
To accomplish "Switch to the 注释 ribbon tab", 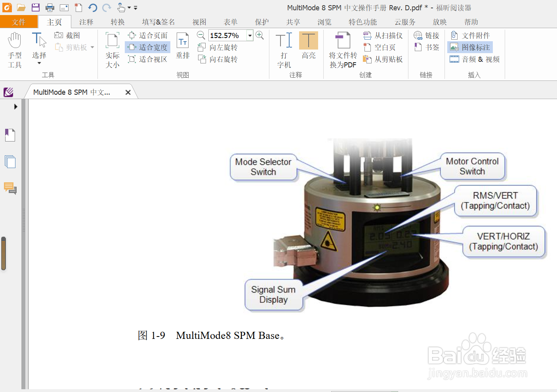I will click(86, 22).
